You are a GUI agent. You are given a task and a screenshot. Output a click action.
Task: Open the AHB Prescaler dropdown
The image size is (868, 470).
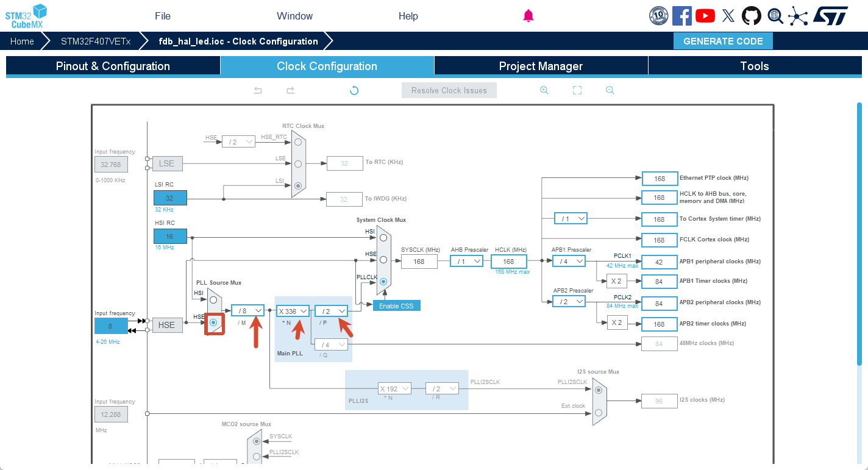click(x=466, y=261)
